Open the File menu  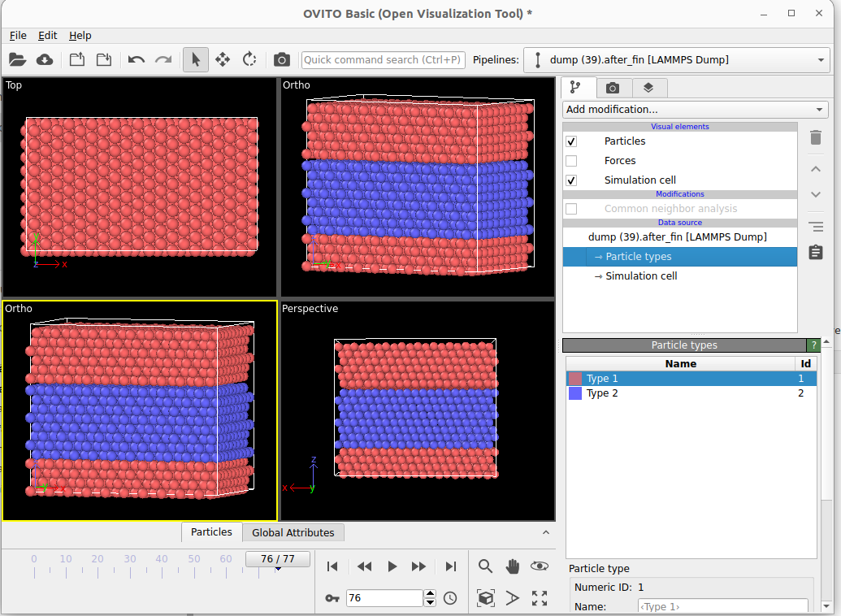pos(18,36)
